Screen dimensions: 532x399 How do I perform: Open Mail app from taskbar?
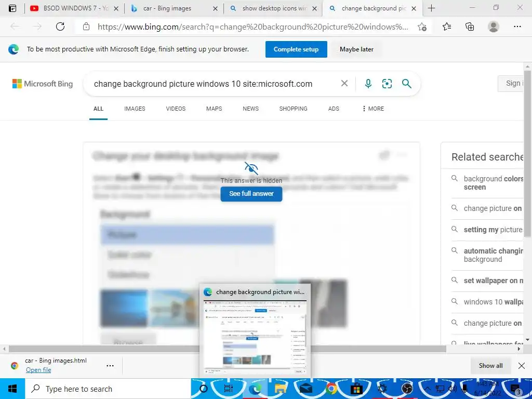[305, 389]
